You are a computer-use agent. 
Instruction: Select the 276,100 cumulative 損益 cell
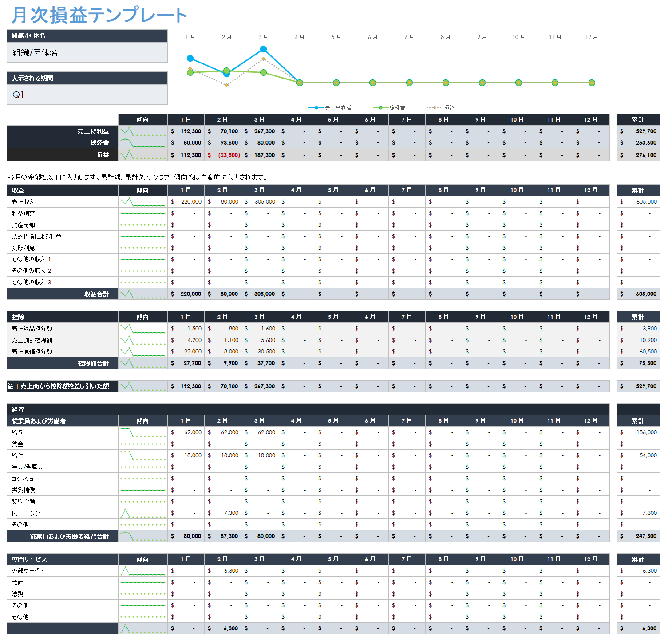tap(638, 155)
